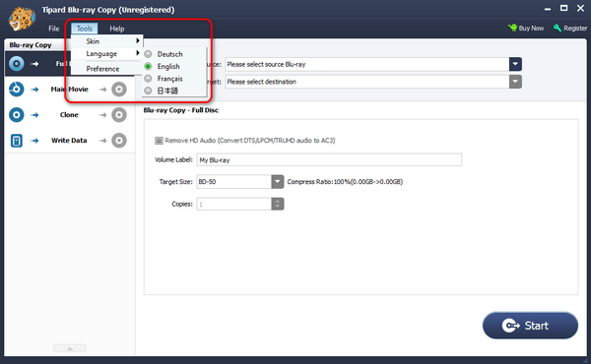Click the source Blu-ray selection field
This screenshot has height=364, width=591.
[367, 64]
